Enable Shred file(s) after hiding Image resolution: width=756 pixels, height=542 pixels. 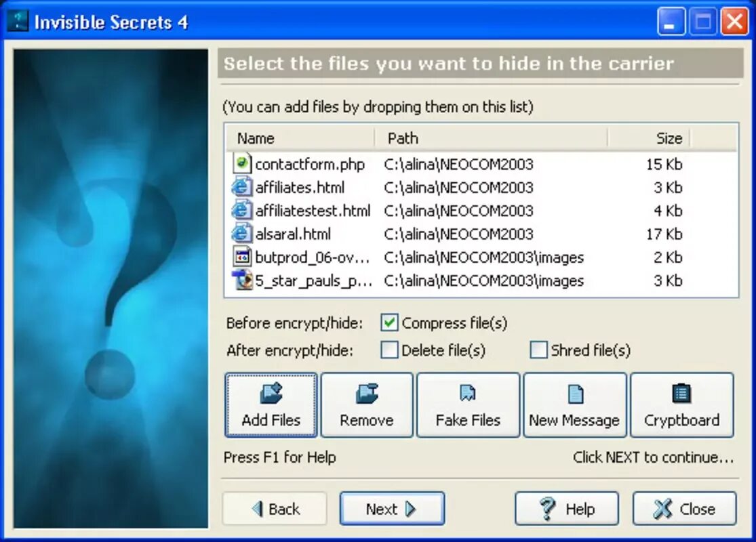538,350
